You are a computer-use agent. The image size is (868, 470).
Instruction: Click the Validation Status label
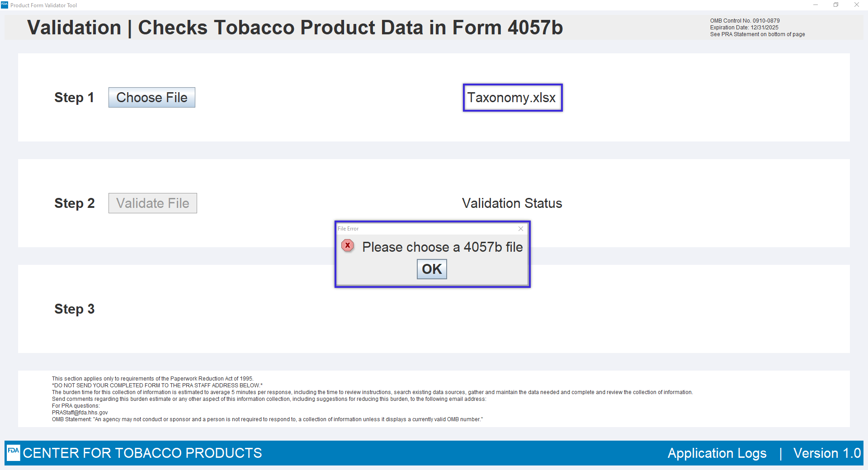(x=512, y=203)
